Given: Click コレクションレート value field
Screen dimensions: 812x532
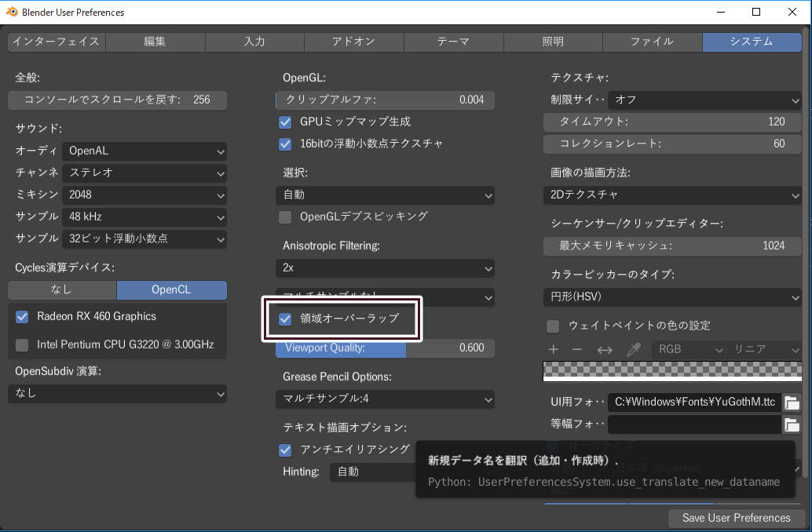Looking at the screenshot, I should 672,144.
